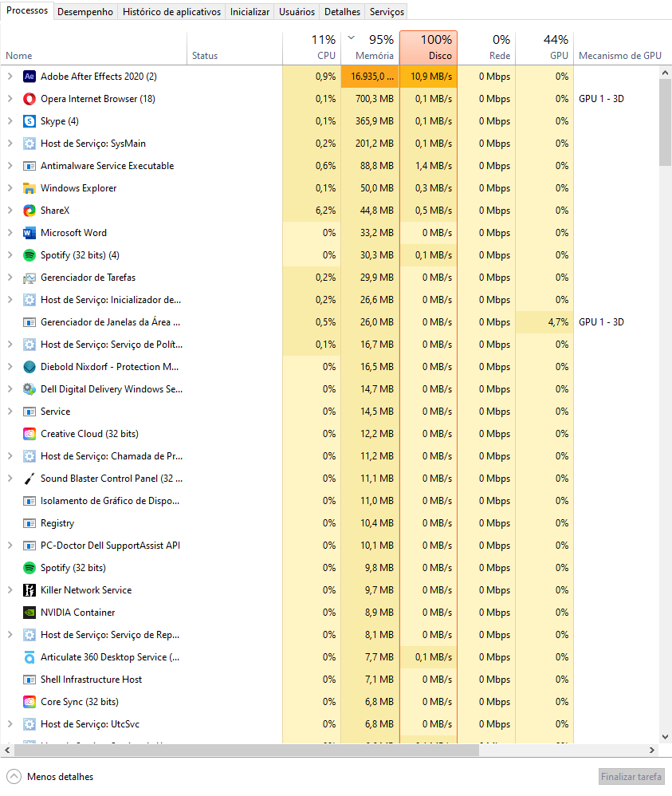The image size is (672, 796).
Task: Expand the Service process row
Action: pos(10,412)
